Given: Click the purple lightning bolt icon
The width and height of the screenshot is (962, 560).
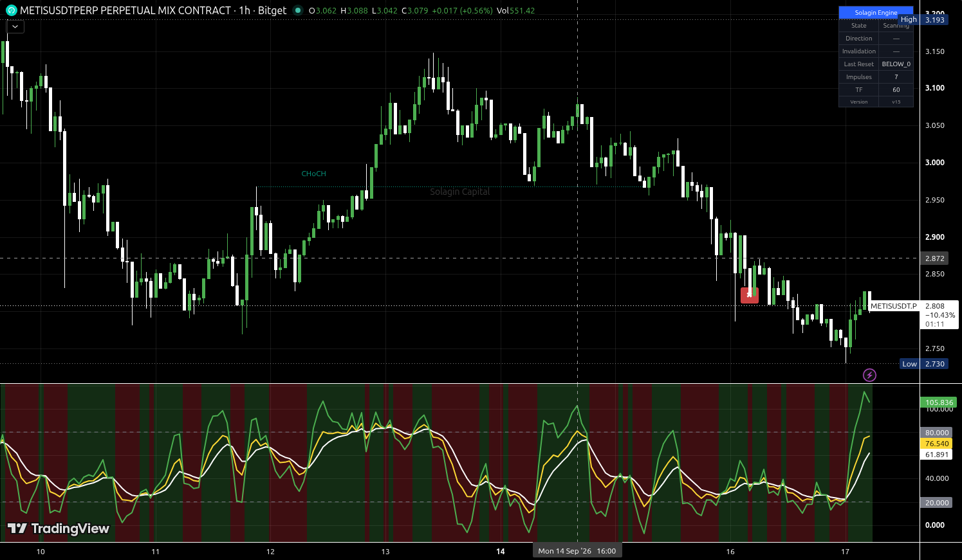Looking at the screenshot, I should 869,375.
